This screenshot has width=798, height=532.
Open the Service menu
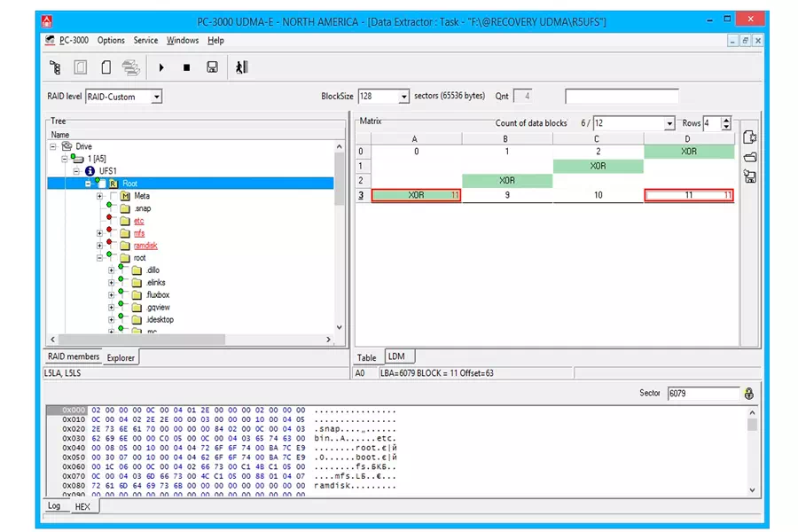pyautogui.click(x=145, y=40)
